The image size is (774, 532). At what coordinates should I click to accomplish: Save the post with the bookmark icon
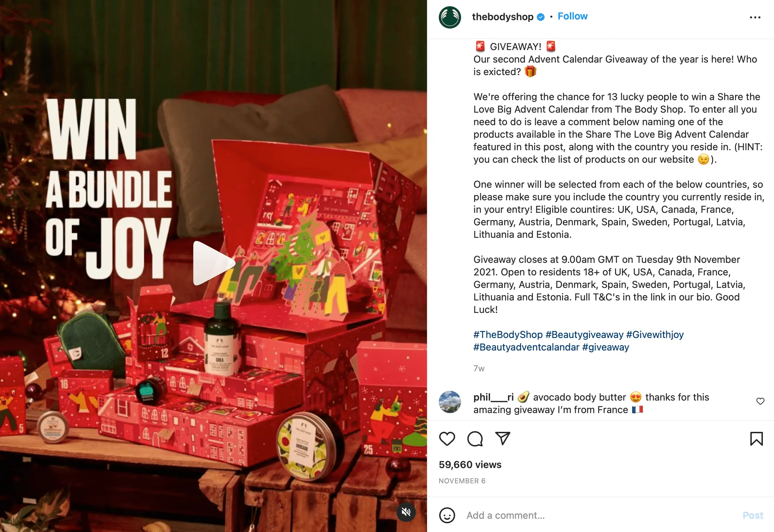point(756,439)
